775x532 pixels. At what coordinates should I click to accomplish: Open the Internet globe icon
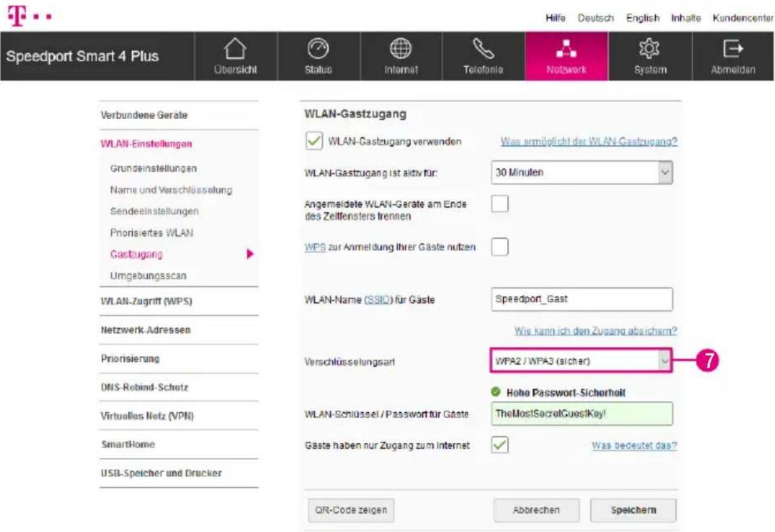[400, 49]
